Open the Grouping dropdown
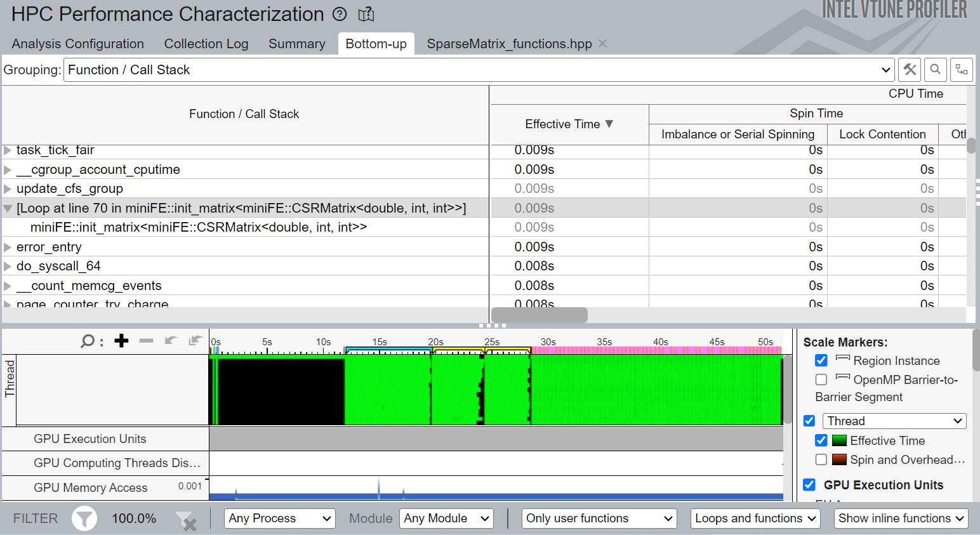Screen dimensions: 980x535 click(479, 70)
